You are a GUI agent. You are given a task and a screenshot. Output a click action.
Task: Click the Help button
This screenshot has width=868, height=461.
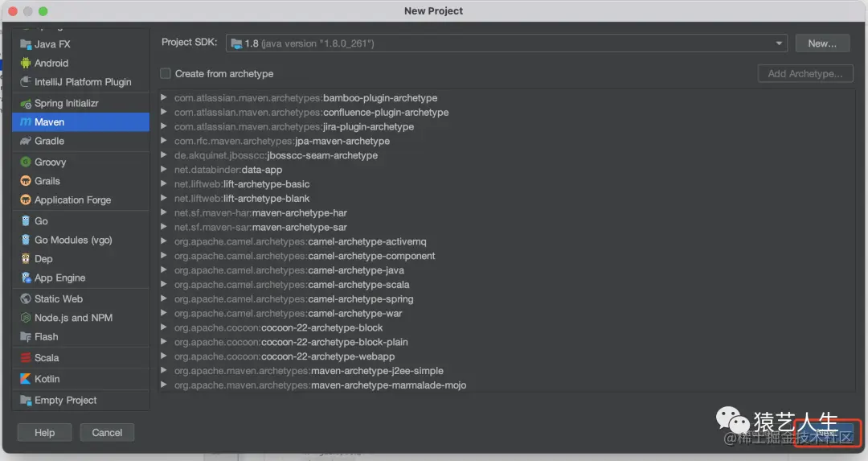point(44,433)
